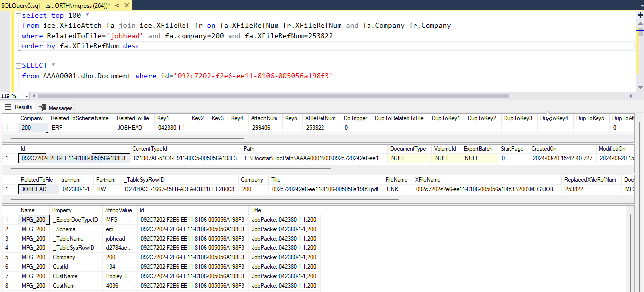Image resolution: width=644 pixels, height=292 pixels.
Task: Select the MFG StringValue cell in the bottom grid
Action: 112,219
